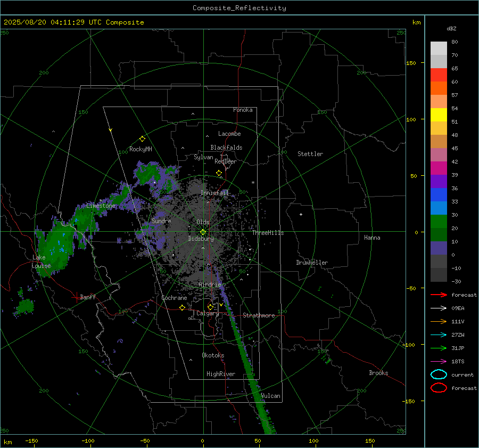Screen dimensions: 479x448
Task: Click the HighRiver city label
Action: (221, 374)
